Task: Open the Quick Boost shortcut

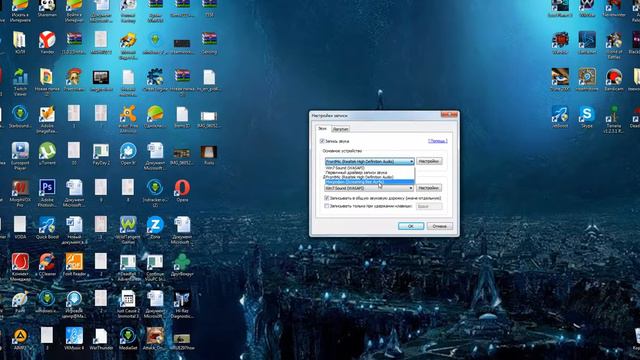Action: tap(47, 225)
